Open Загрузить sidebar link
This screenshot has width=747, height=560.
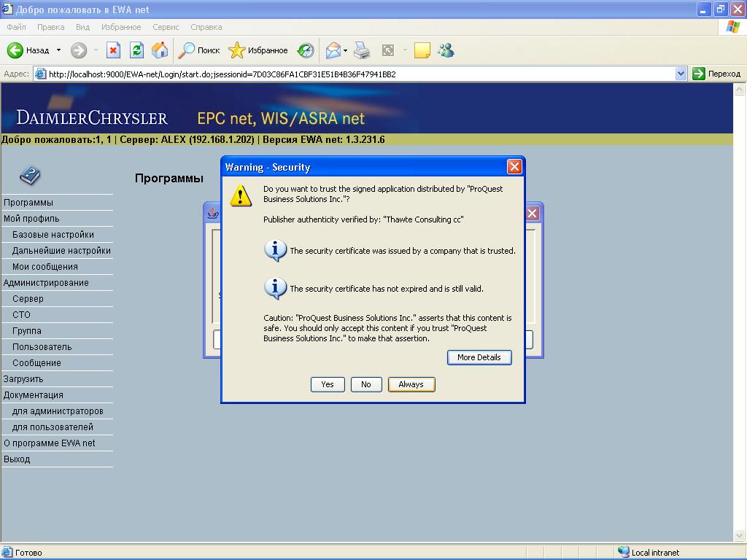click(x=23, y=379)
